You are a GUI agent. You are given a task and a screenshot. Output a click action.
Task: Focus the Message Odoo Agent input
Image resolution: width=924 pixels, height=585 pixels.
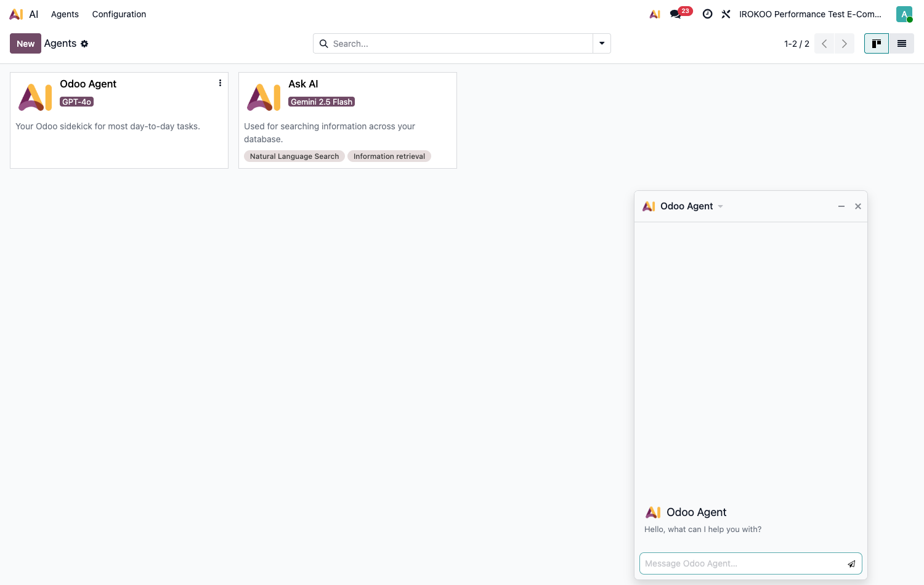click(742, 563)
